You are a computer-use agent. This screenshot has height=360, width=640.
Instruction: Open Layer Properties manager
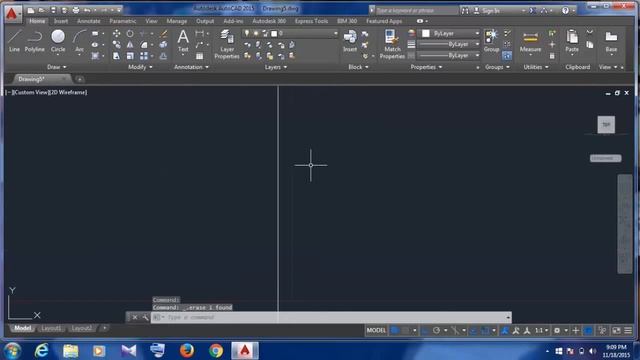tap(227, 44)
